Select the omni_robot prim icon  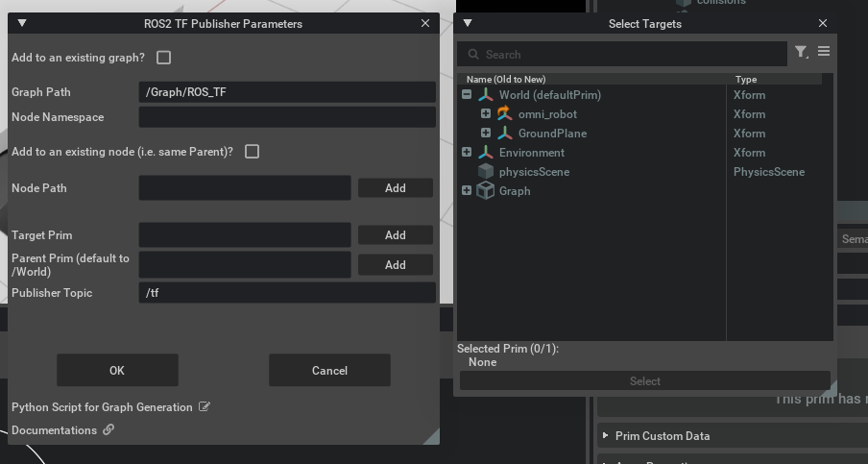click(x=504, y=113)
